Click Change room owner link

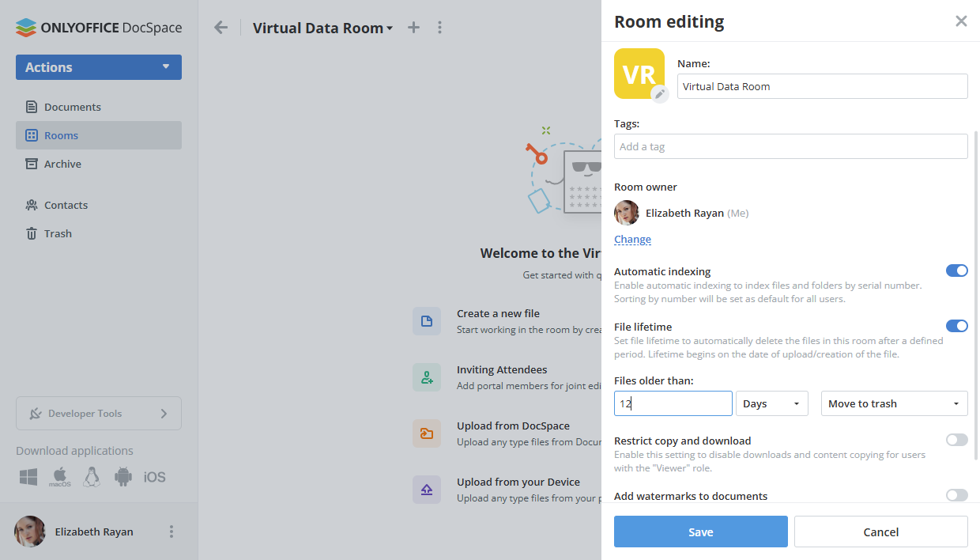[x=632, y=239]
